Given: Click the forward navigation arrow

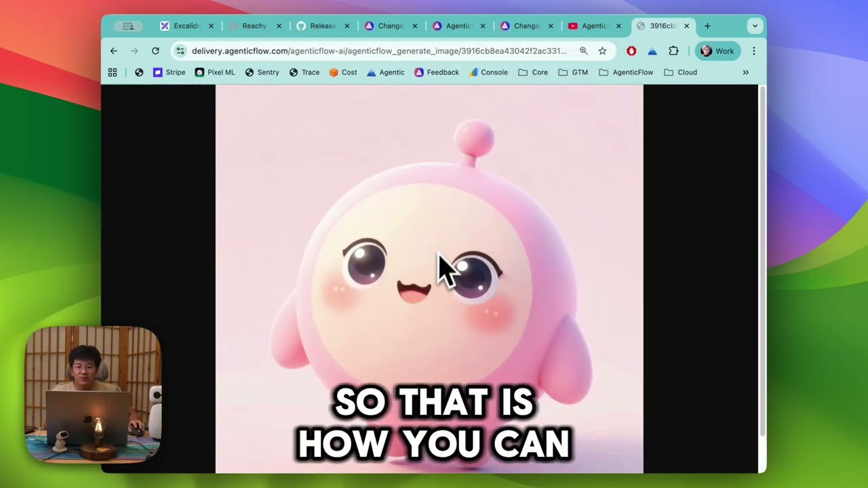Looking at the screenshot, I should [x=134, y=51].
